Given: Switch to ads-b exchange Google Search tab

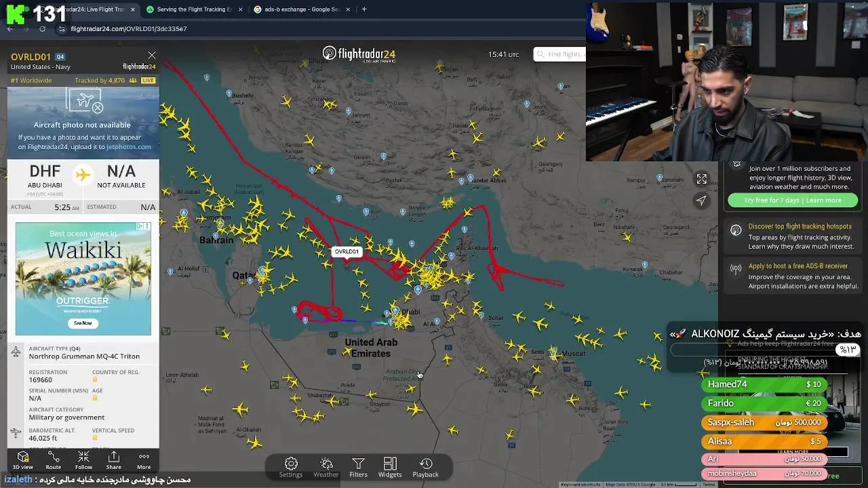Looking at the screenshot, I should pyautogui.click(x=302, y=9).
